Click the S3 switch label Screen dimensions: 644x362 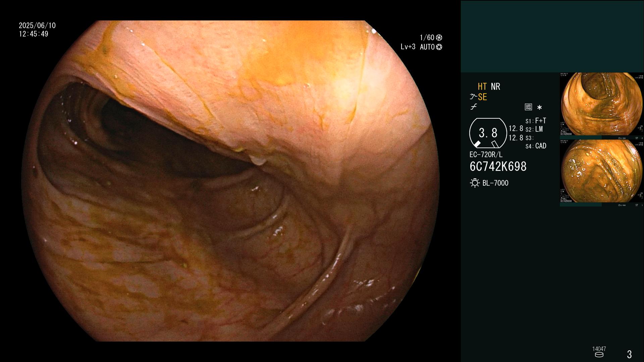point(529,138)
